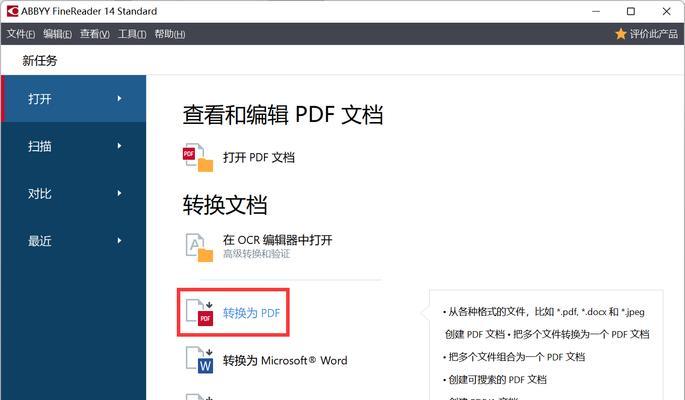Expand the 对比 sidebar arrow

tap(119, 193)
